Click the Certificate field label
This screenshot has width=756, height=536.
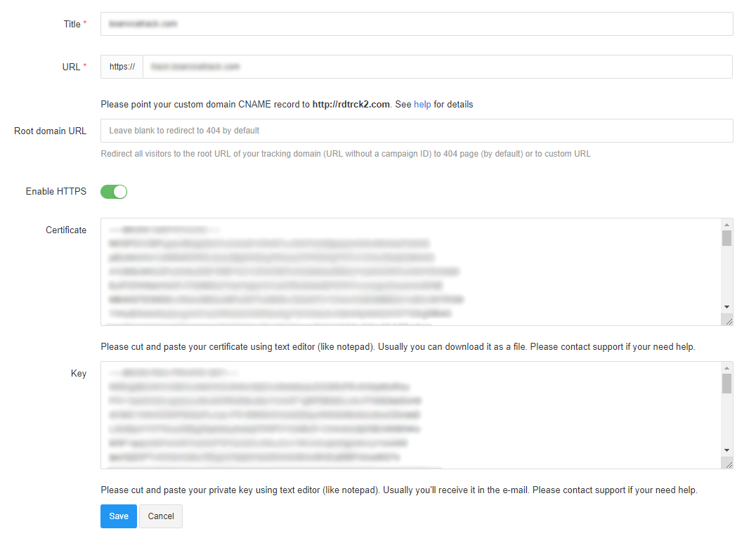point(66,230)
